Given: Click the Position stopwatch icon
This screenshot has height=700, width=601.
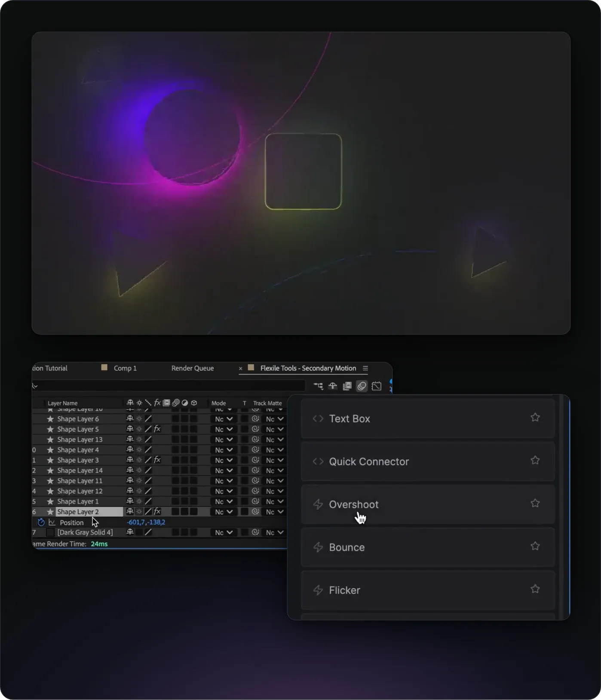Looking at the screenshot, I should (x=41, y=522).
